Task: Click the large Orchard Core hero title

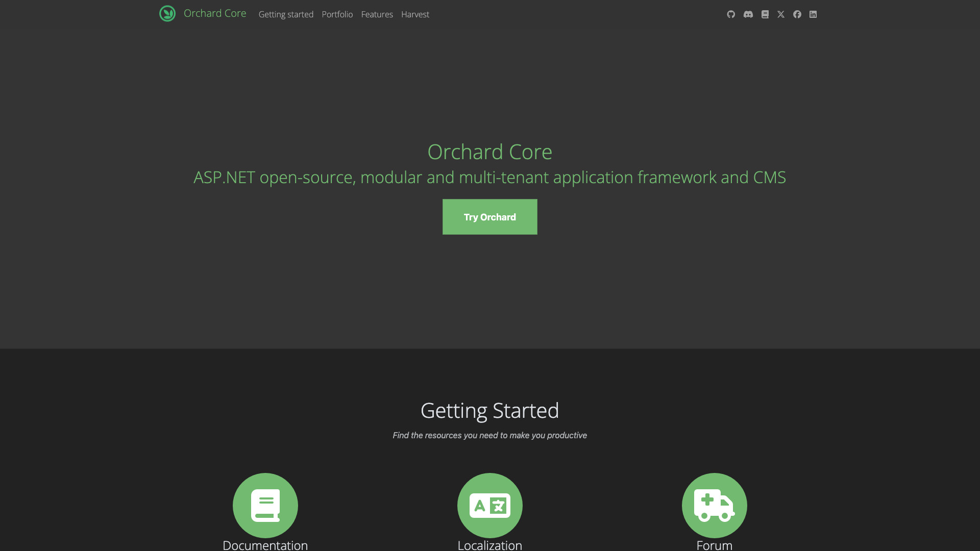Action: [x=490, y=152]
